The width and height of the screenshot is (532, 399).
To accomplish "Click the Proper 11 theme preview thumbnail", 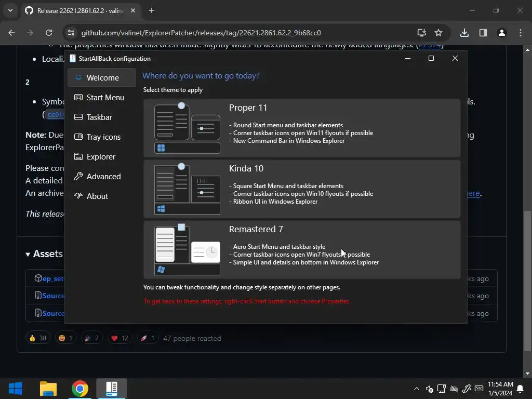I will (187, 128).
